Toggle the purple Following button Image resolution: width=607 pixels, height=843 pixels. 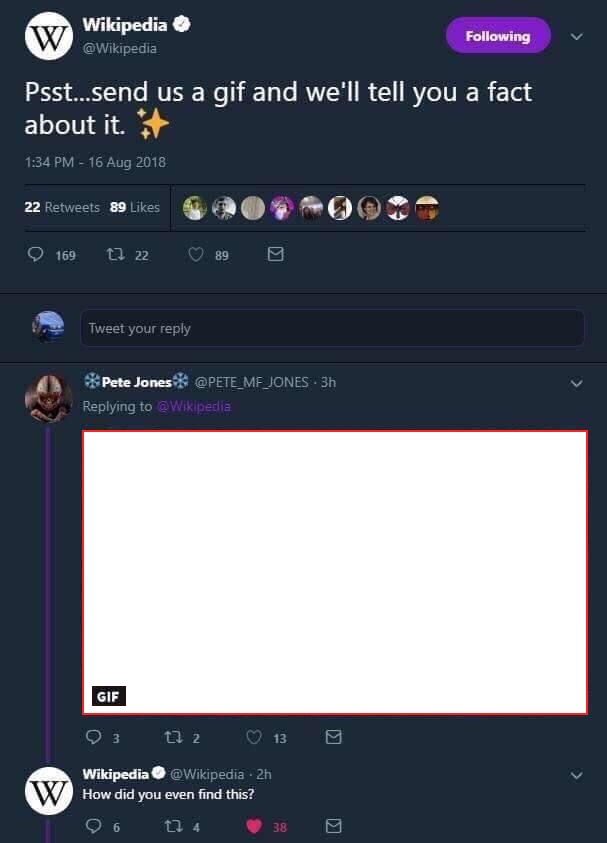(498, 35)
